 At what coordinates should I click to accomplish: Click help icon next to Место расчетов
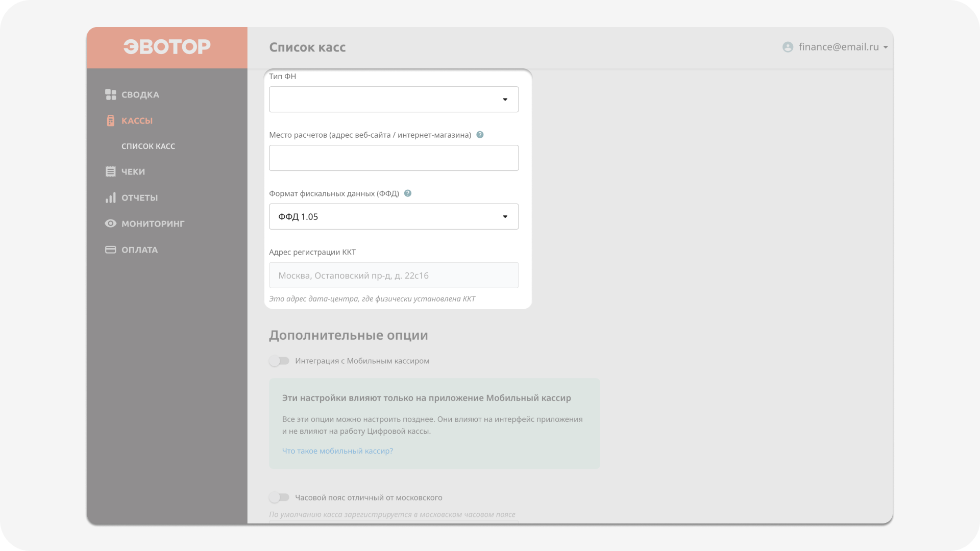coord(480,135)
